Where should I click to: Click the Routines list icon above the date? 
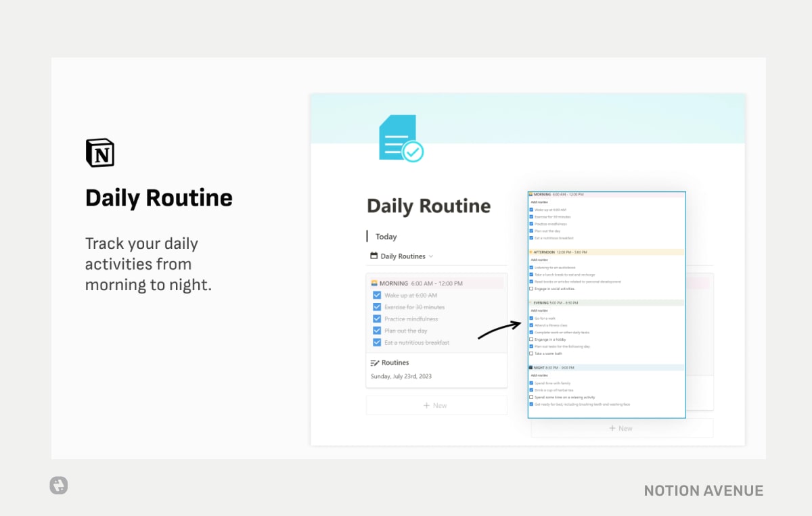[373, 362]
